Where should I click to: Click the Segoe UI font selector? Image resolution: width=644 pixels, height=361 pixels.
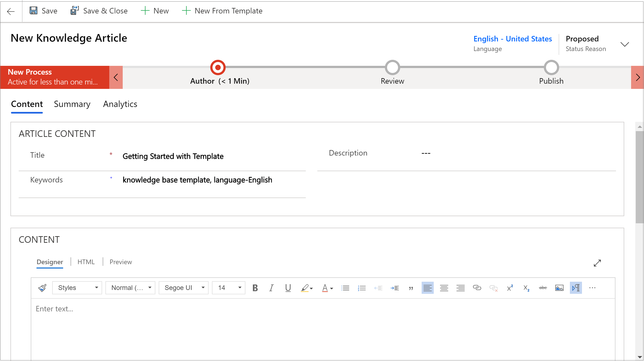pyautogui.click(x=183, y=288)
